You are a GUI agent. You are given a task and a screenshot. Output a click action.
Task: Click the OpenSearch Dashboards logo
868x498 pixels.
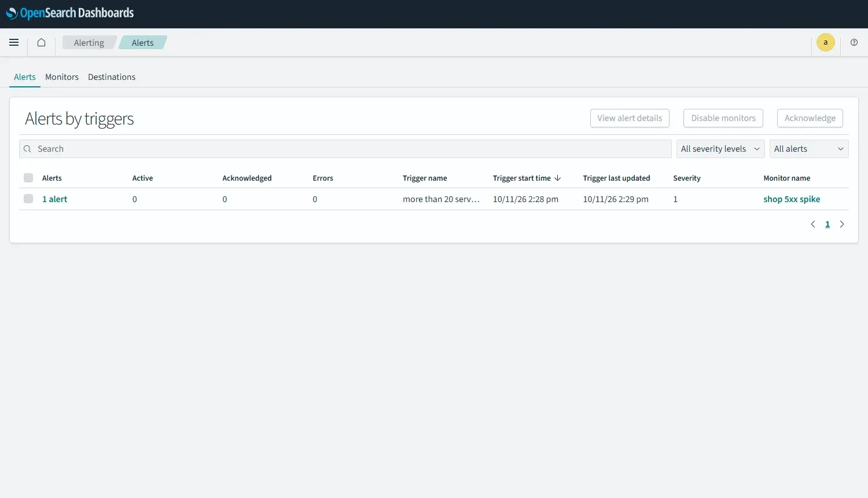coord(70,13)
